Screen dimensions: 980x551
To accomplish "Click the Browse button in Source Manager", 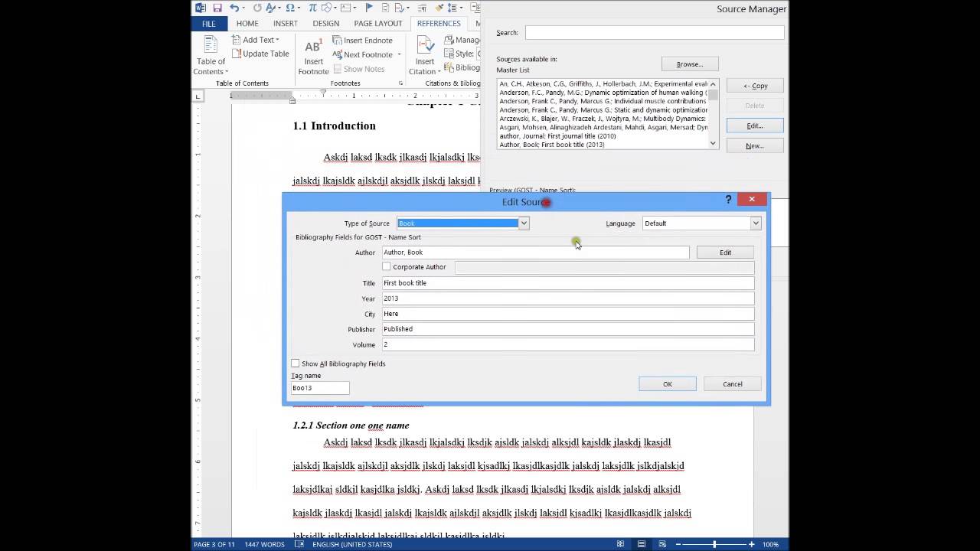I will [689, 64].
